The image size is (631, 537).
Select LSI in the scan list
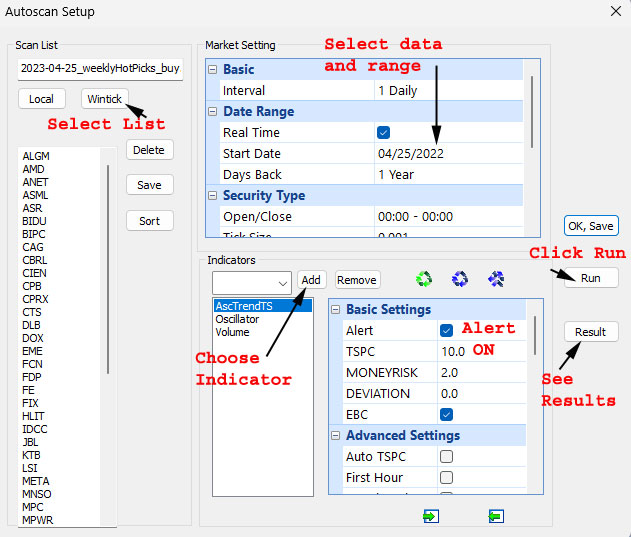pos(30,468)
